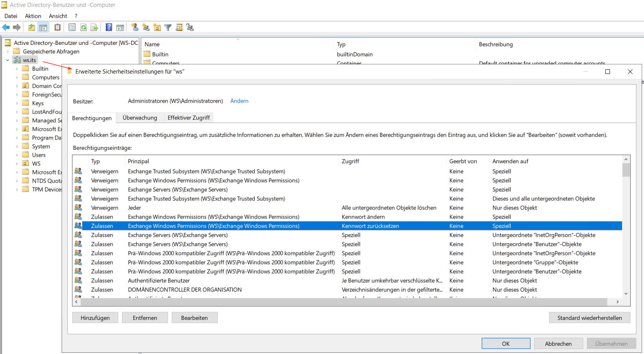Expand the Computers tree node
Image resolution: width=644 pixels, height=354 pixels.
[x=17, y=77]
